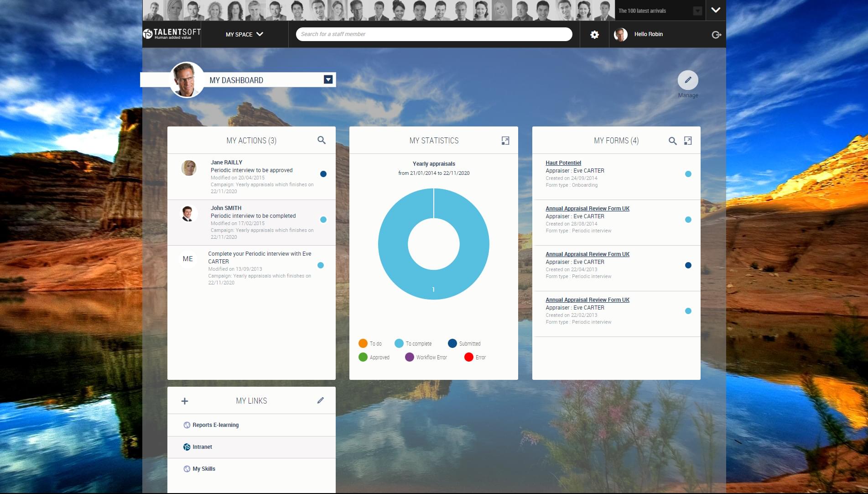868x494 pixels.
Task: Toggle the status dot on Haut Potentiel form
Action: point(687,174)
